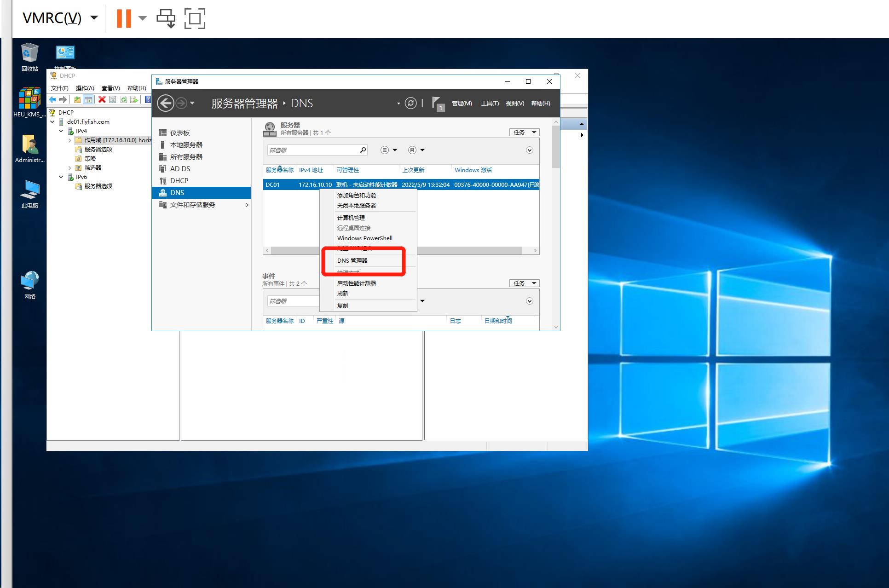
Task: Open the Administrator folder on desktop
Action: tap(30, 149)
